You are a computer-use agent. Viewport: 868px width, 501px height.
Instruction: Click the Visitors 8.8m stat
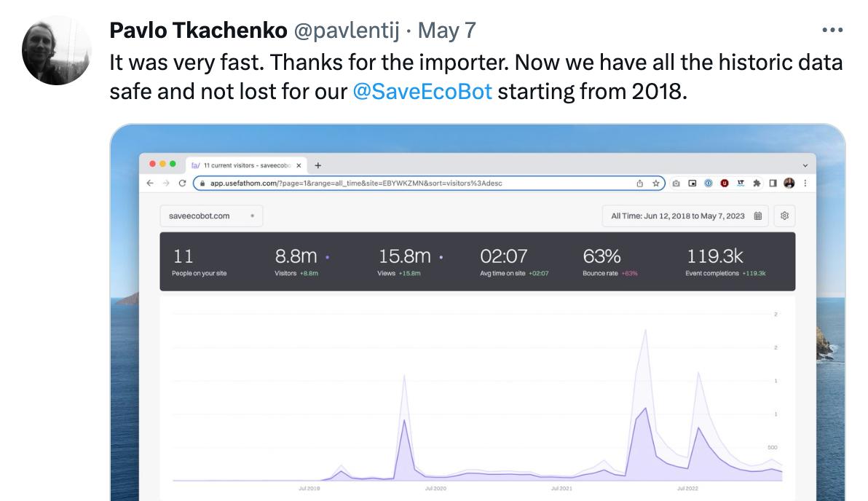(x=296, y=262)
